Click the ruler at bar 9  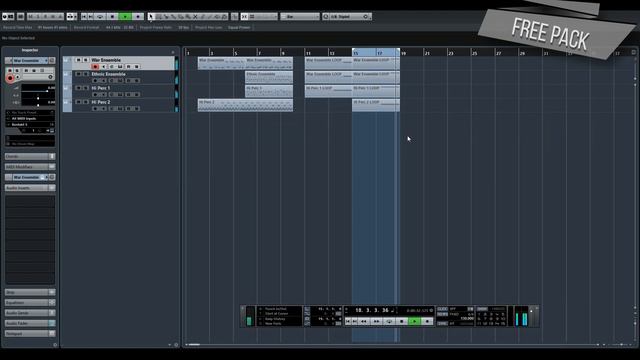pyautogui.click(x=283, y=53)
